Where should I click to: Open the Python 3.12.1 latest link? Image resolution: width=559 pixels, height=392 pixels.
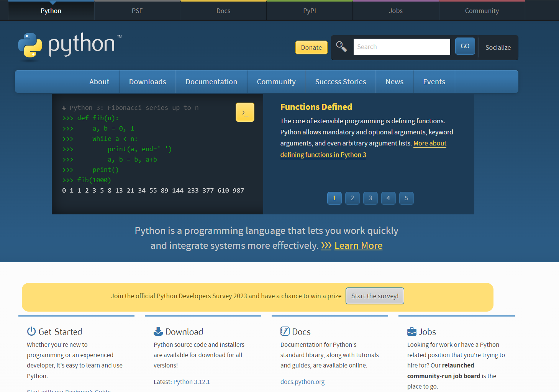[192, 382]
